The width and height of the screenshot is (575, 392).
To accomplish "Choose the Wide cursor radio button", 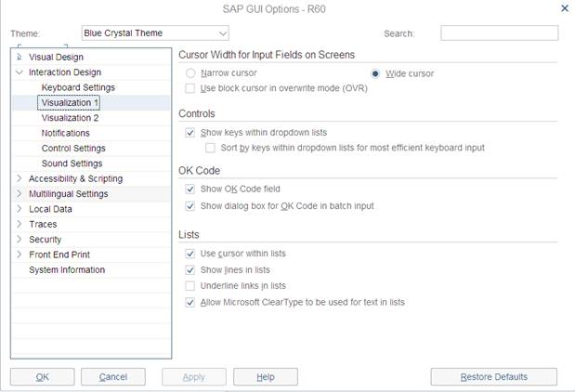I will [375, 73].
